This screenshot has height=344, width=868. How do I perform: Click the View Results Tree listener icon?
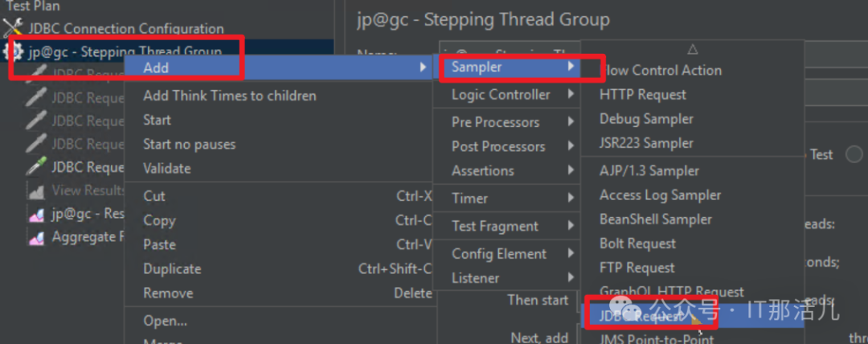pos(36,191)
